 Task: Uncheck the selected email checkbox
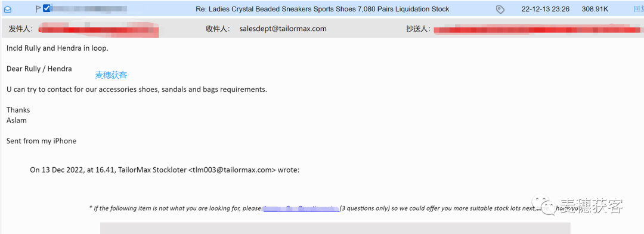click(47, 8)
